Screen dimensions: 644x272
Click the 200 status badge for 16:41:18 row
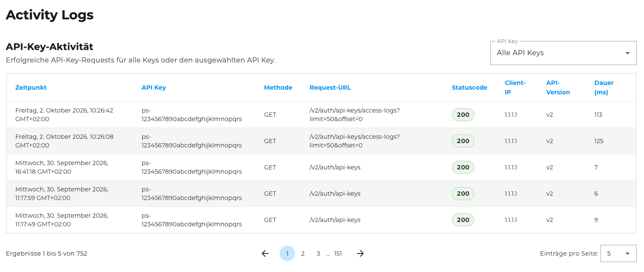pos(463,167)
